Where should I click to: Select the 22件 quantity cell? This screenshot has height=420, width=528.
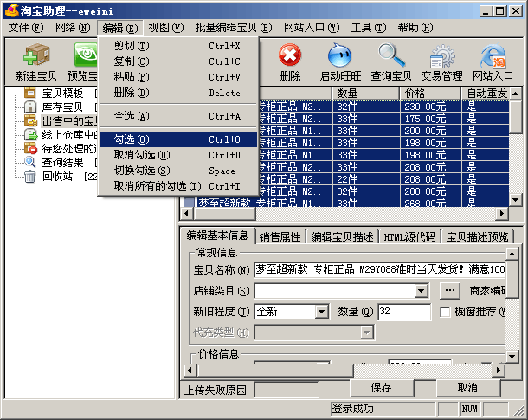(366, 179)
